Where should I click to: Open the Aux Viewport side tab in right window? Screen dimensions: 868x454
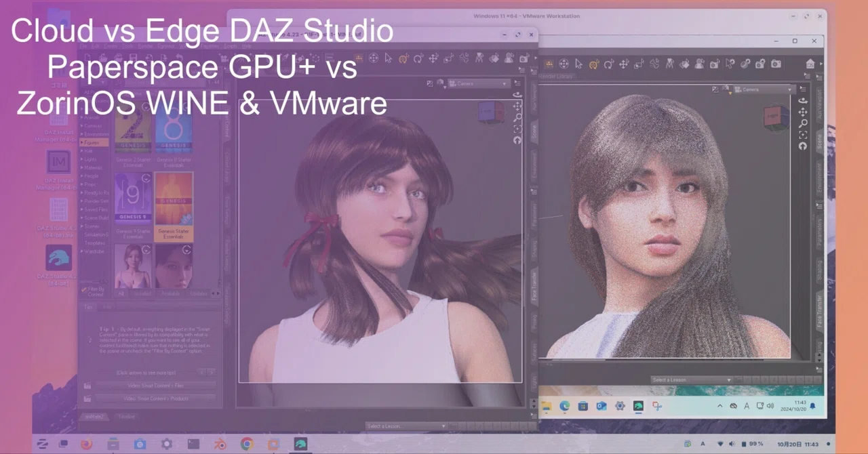pyautogui.click(x=819, y=104)
